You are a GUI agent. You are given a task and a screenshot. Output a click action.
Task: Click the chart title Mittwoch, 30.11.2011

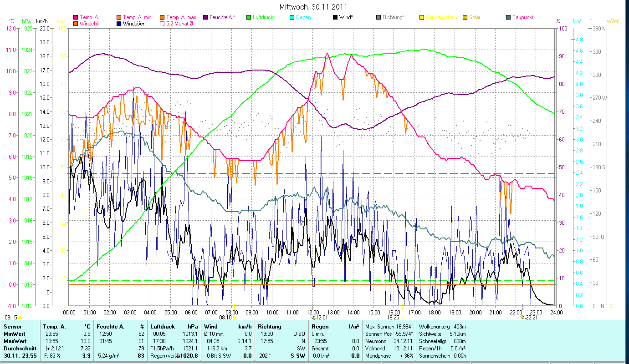314,7
